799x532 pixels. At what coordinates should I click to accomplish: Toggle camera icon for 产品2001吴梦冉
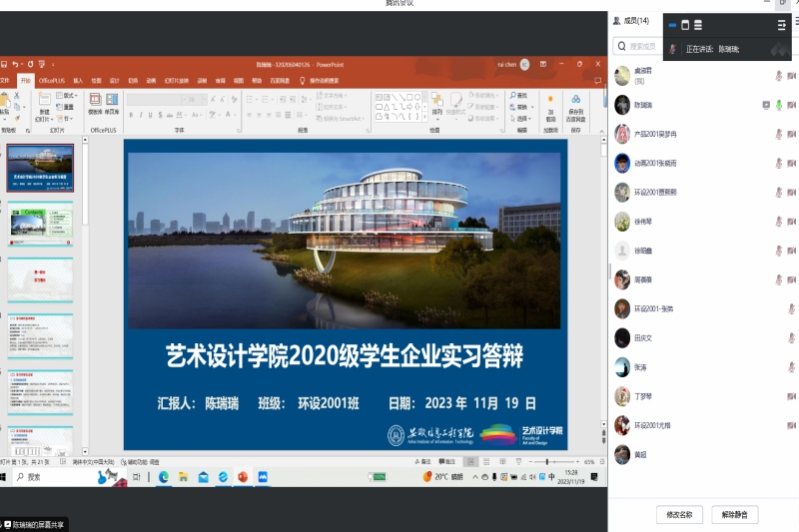coord(791,134)
